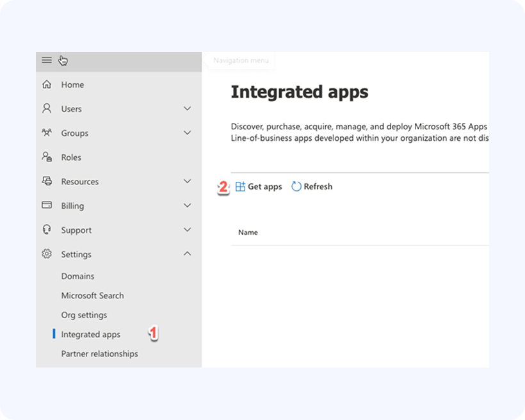Go to Partner relationships
Viewport: 525px width, 420px height.
point(99,353)
